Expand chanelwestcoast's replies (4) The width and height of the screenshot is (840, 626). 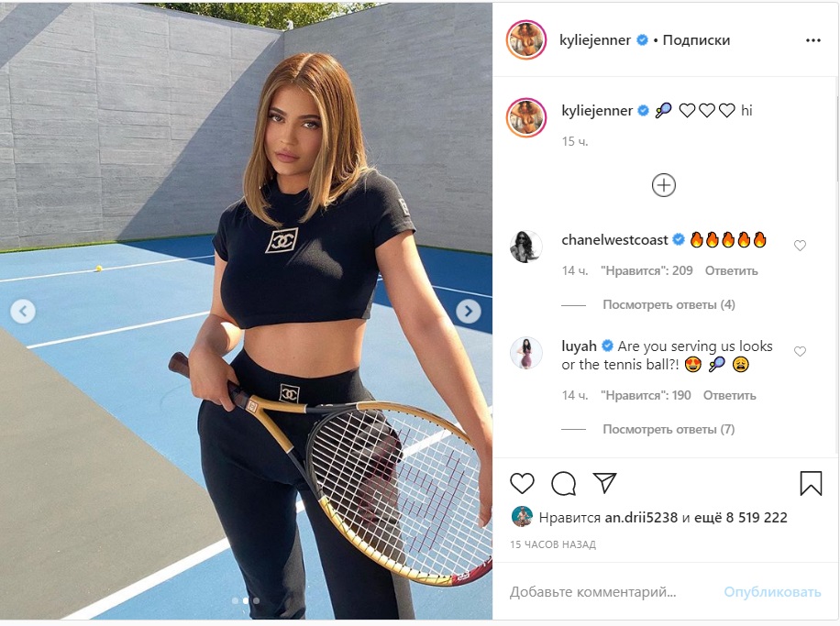(669, 304)
